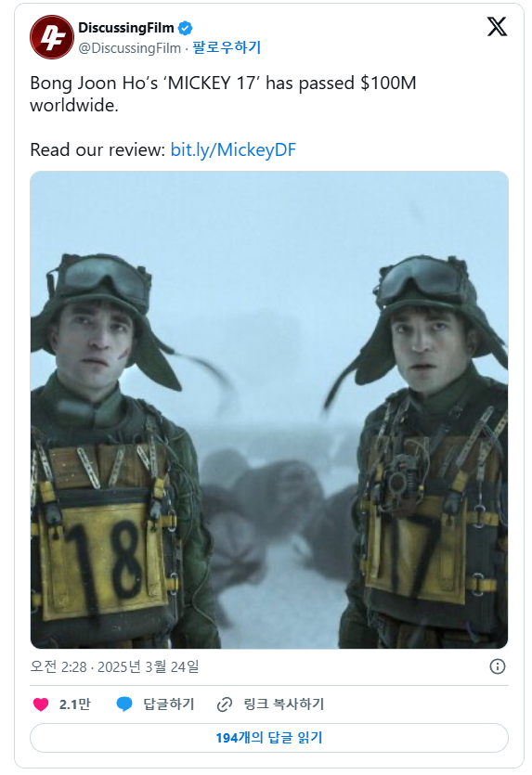Viewport: 532px width, 775px height.
Task: Click the 링크 복사하기 text
Action: (x=284, y=704)
